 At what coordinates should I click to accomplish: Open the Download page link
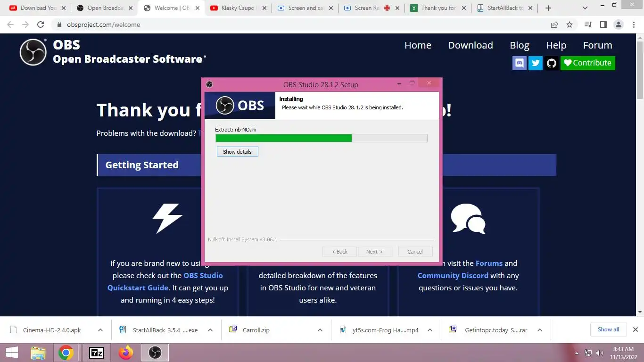pos(471,45)
